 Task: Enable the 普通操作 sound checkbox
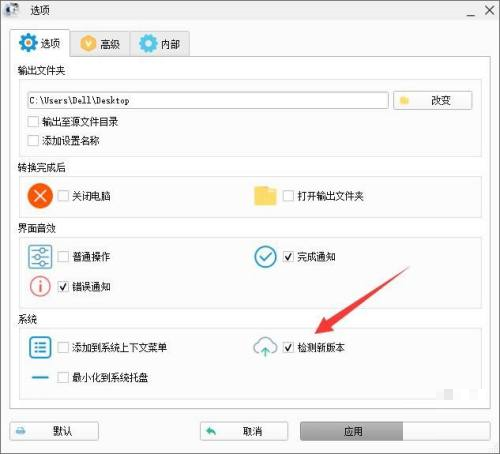(63, 257)
